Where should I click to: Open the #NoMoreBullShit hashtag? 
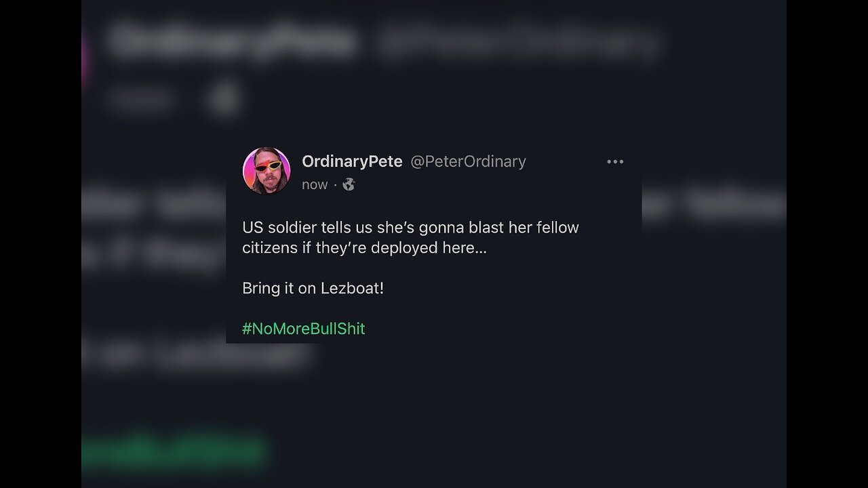click(x=303, y=329)
